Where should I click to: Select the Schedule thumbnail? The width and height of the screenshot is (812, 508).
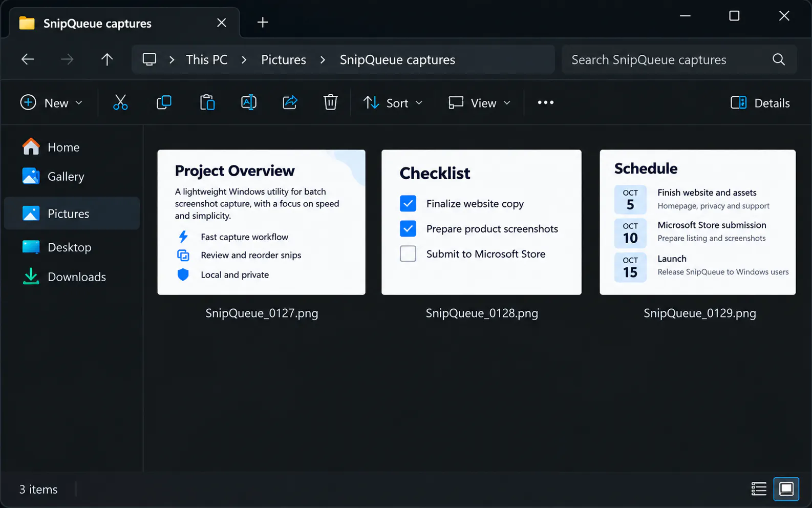coord(698,222)
